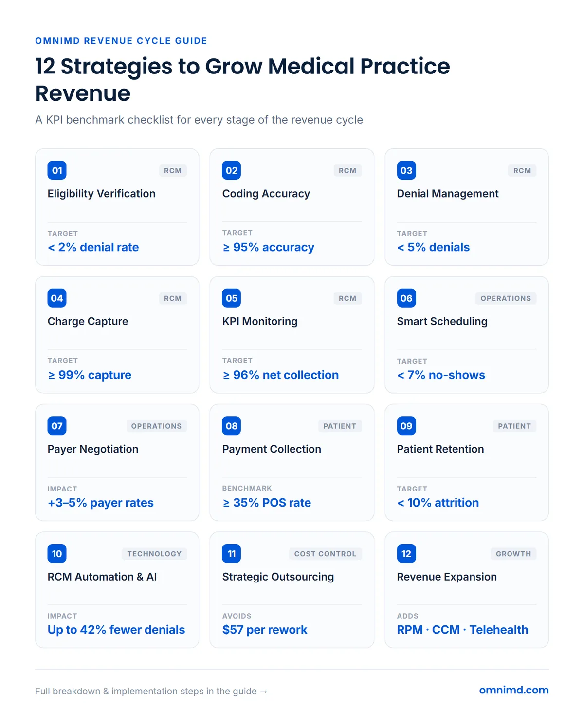Viewport: 584px width, 728px height.
Task: Click the number 03 badge
Action: (x=406, y=170)
